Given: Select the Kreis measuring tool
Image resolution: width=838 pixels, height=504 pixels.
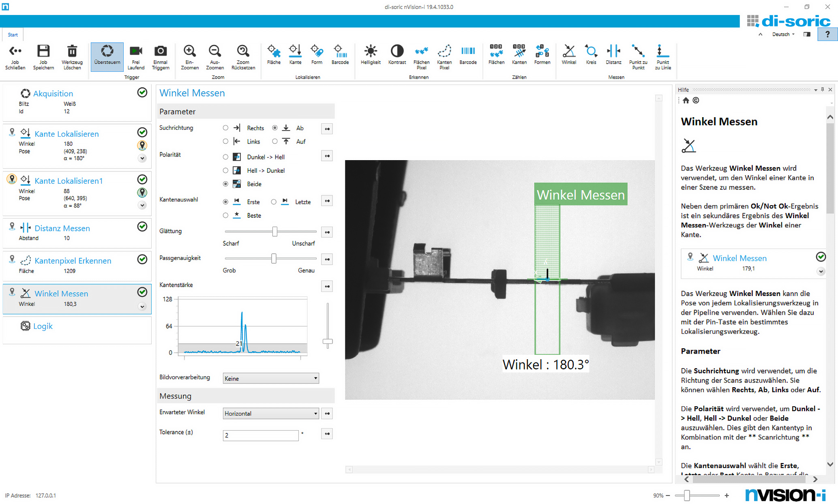Looking at the screenshot, I should point(591,51).
